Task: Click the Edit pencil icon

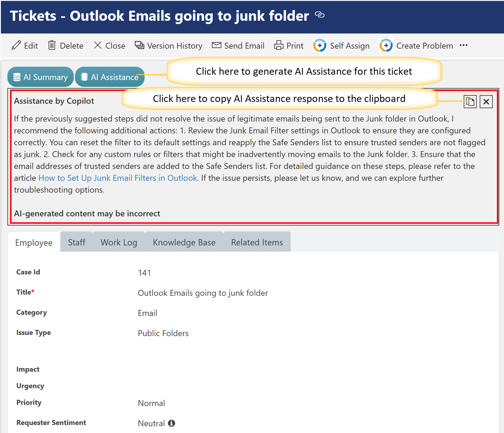Action: [x=16, y=45]
